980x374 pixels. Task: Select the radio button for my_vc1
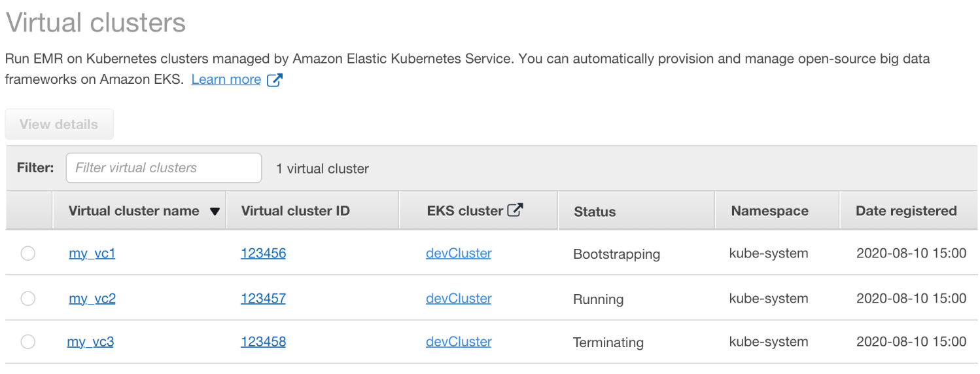tap(28, 253)
